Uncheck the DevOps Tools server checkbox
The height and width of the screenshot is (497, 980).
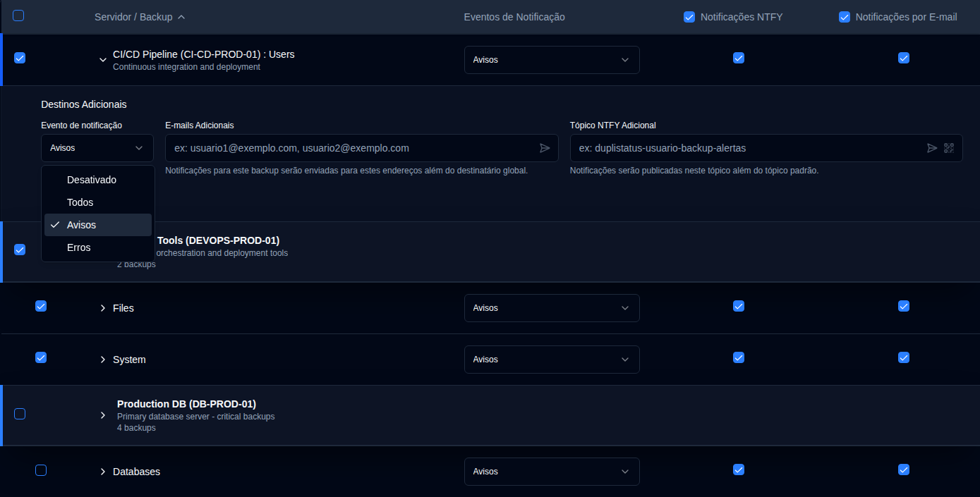tap(20, 249)
